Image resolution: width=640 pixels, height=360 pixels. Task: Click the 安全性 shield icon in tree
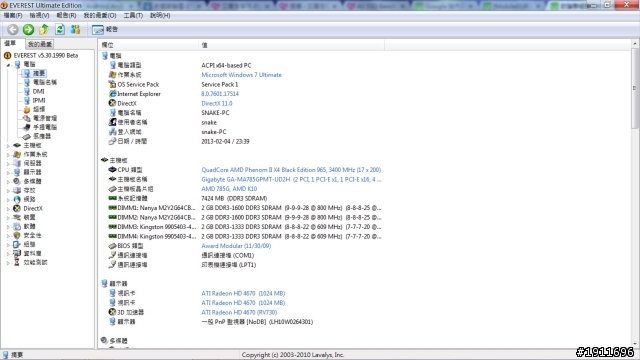point(17,235)
